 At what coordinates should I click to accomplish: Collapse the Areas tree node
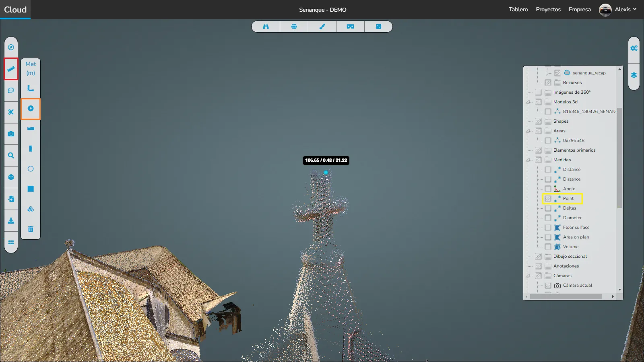[x=529, y=131]
